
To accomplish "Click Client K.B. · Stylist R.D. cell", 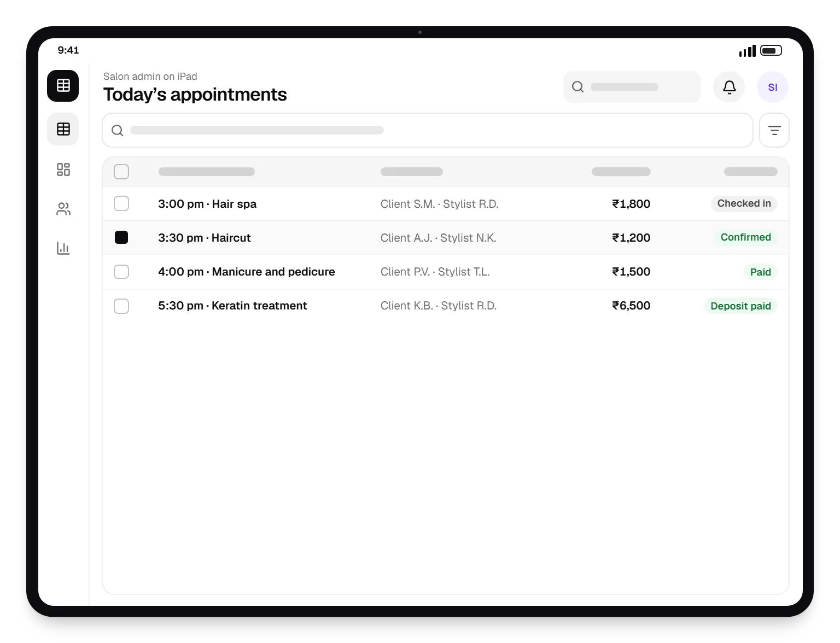I will point(439,306).
